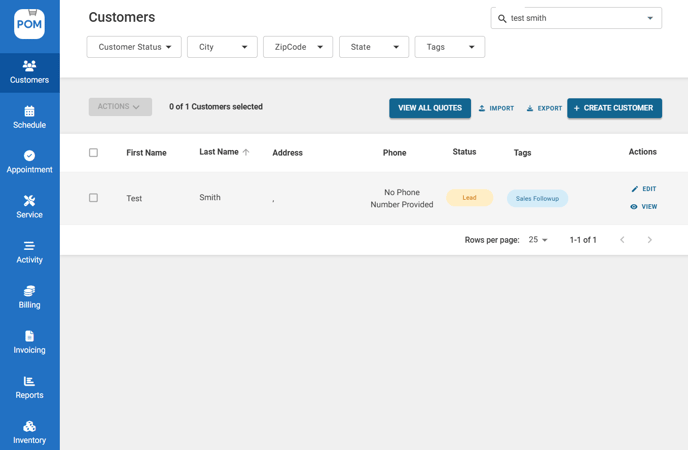Click the View All Quotes button
Screen dimensions: 688x450
[429, 108]
